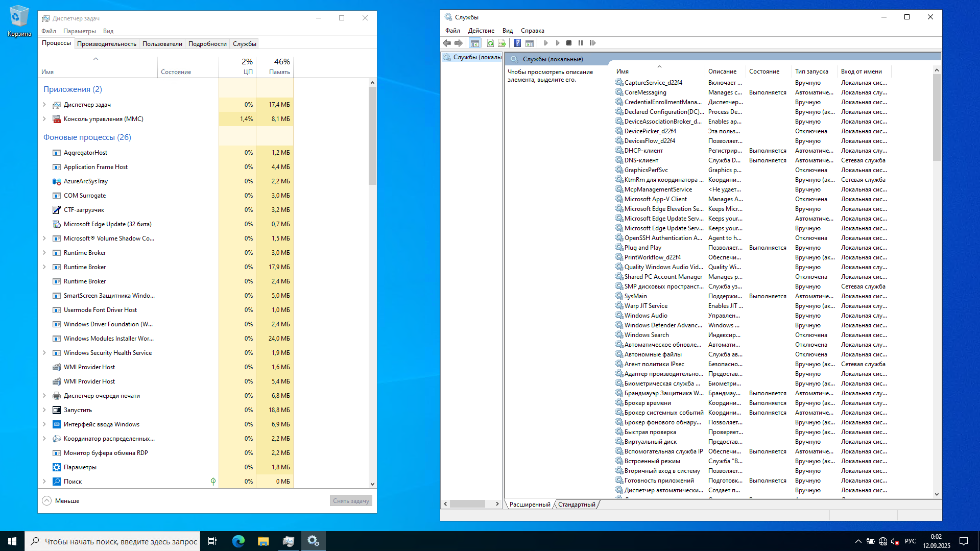Click the green Refresh icon in Services
The height and width of the screenshot is (551, 980).
[x=490, y=43]
